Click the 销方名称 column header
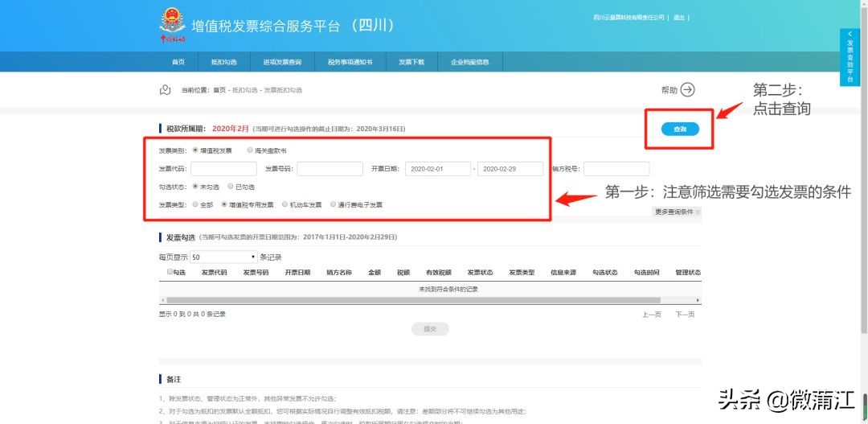 pyautogui.click(x=339, y=273)
